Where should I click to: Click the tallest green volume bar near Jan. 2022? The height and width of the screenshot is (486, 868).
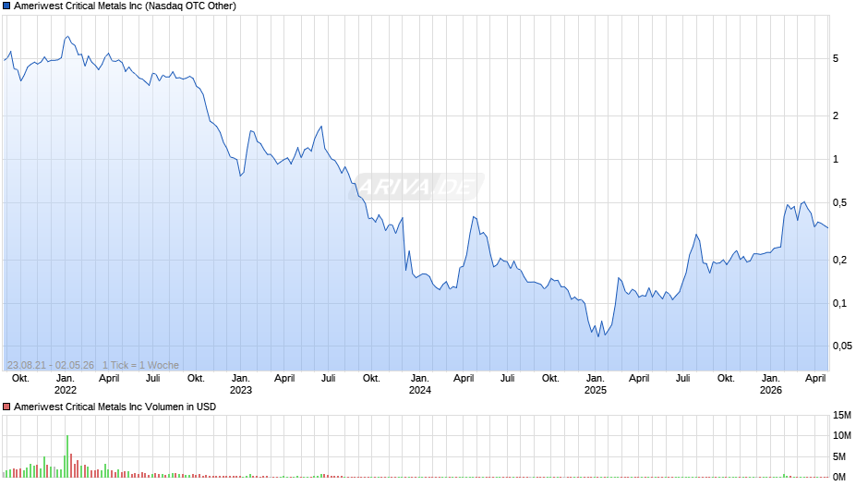[67, 456]
